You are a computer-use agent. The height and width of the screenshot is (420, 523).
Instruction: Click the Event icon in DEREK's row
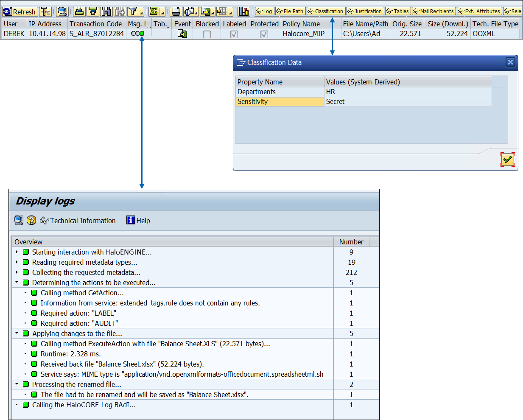(x=182, y=34)
